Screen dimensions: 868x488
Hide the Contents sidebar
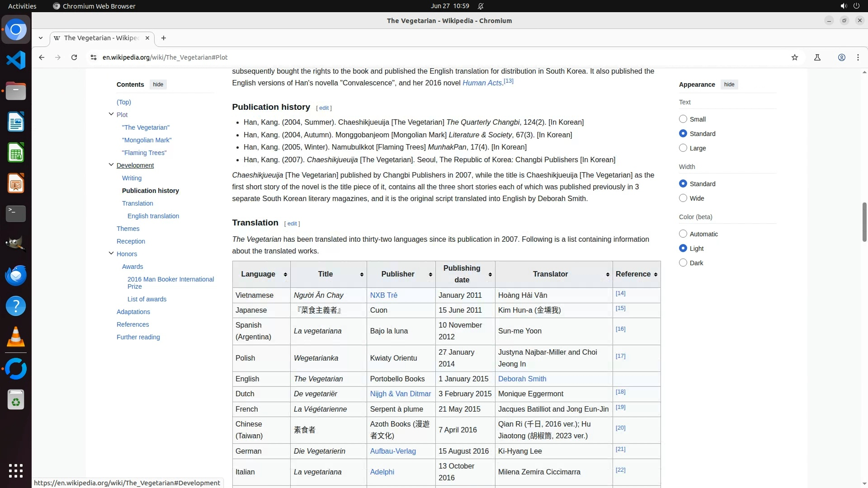[158, 84]
